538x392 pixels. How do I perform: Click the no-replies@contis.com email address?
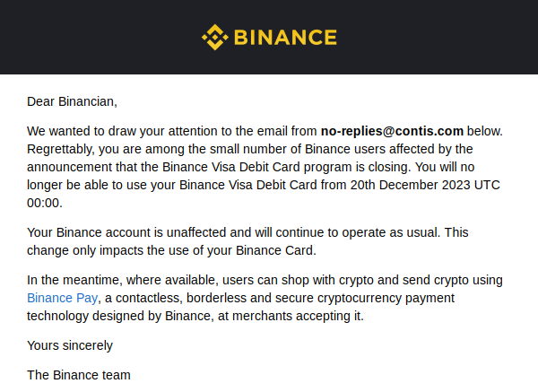click(x=392, y=131)
